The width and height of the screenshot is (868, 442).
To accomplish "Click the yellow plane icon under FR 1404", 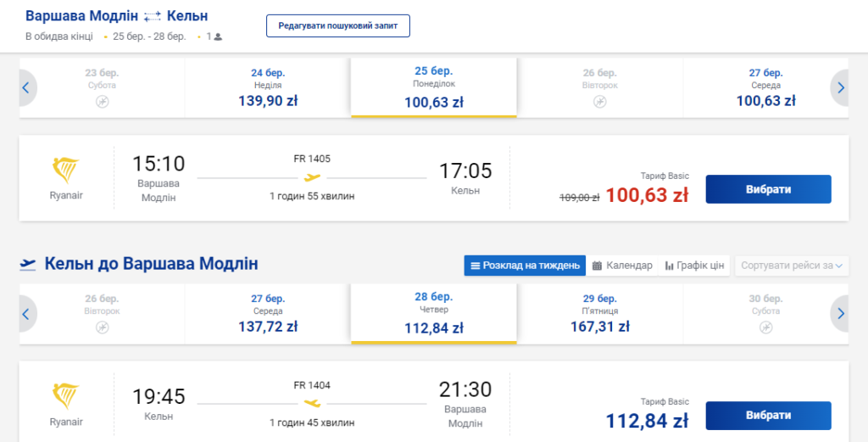I will (312, 403).
